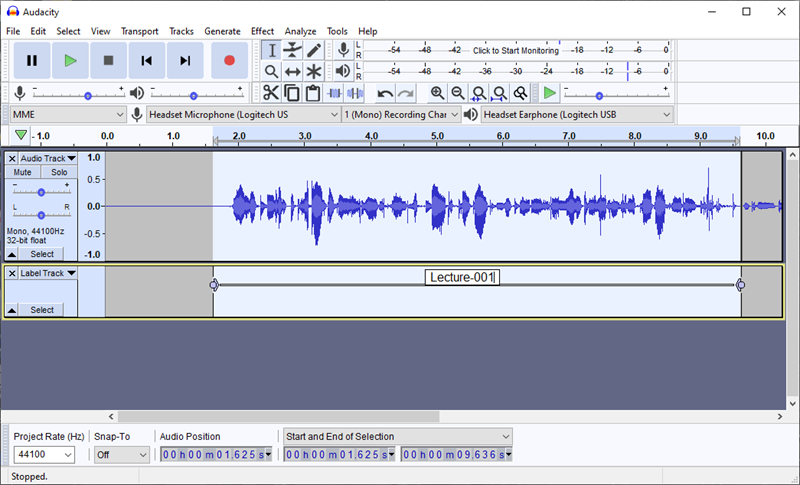The image size is (800, 485).
Task: Skip to End of the project
Action: (185, 61)
